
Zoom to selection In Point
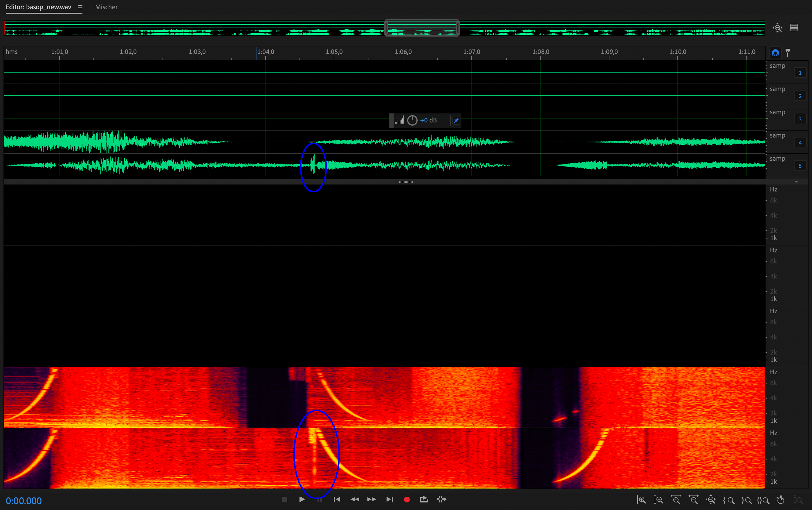click(x=729, y=500)
